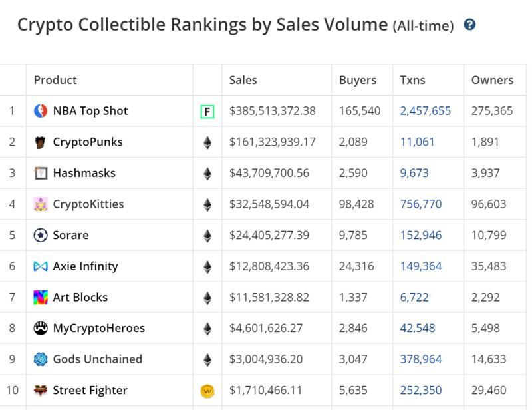
Task: Open the MyCryptoHeroes product link
Action: pos(99,328)
